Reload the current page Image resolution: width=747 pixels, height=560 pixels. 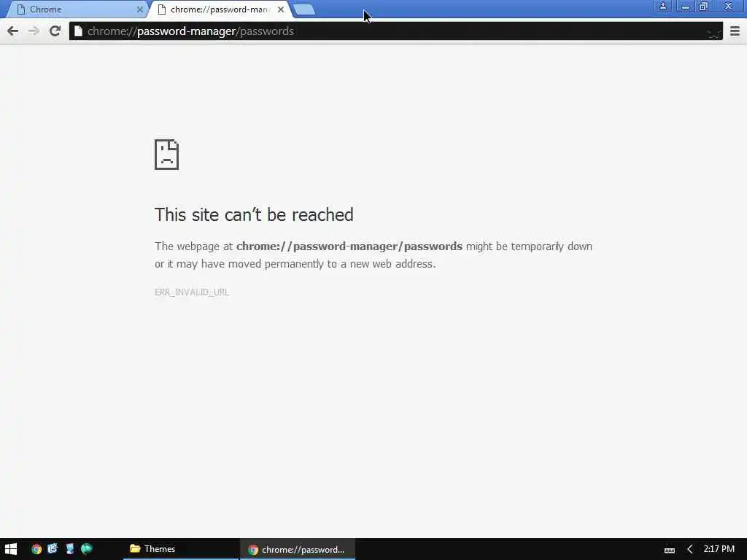pos(55,31)
